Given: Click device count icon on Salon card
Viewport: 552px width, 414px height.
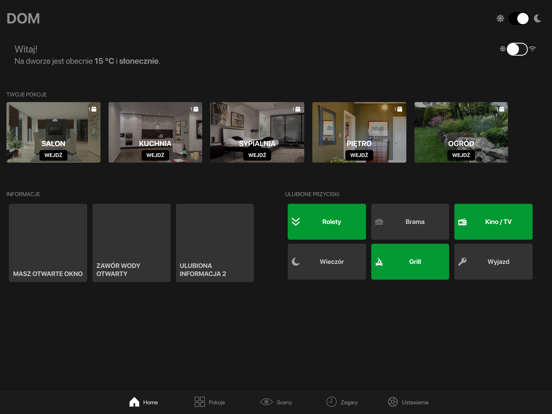Looking at the screenshot, I should tap(93, 109).
